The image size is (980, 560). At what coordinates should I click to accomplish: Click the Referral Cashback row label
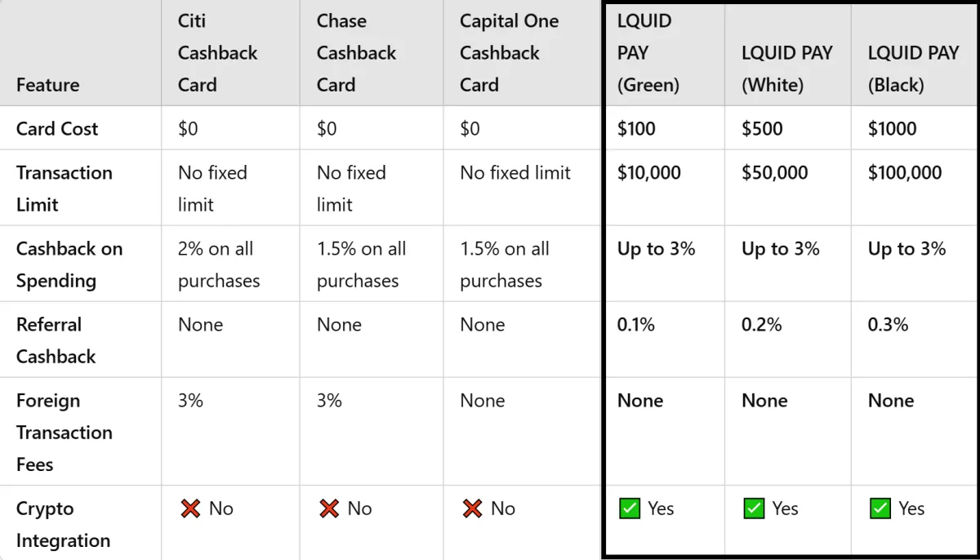(56, 340)
